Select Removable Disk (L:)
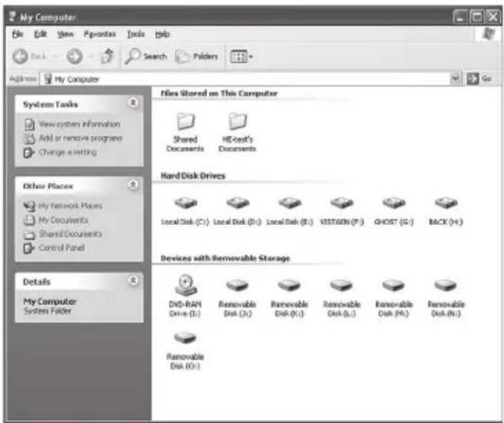This screenshot has height=423, width=504. 341,298
